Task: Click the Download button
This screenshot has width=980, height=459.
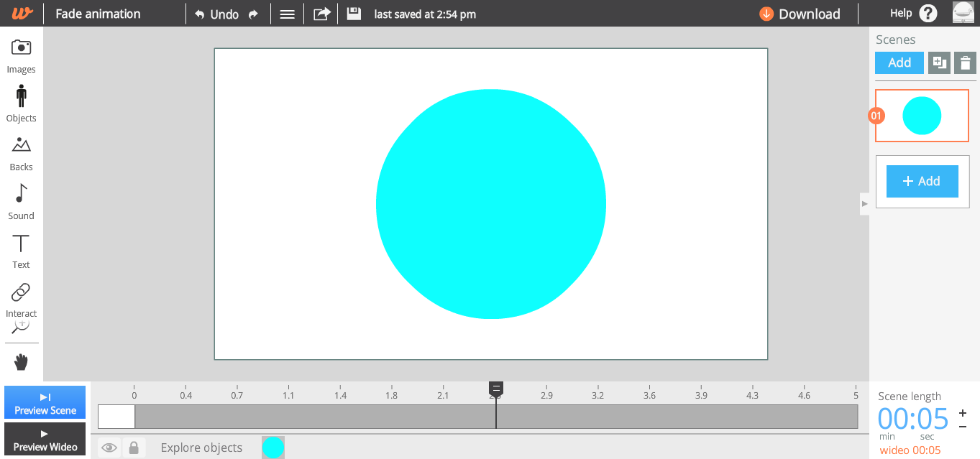Action: (x=800, y=14)
